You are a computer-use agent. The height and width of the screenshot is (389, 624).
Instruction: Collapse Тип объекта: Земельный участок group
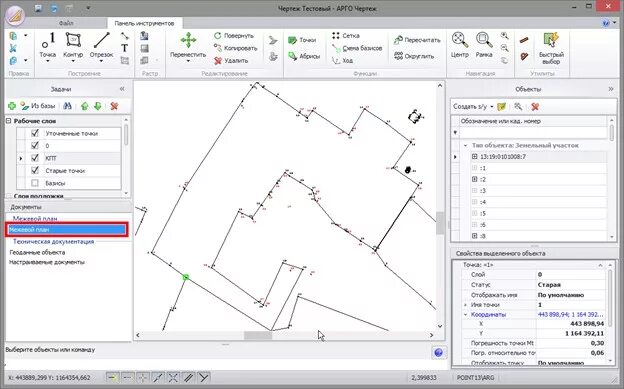(x=465, y=145)
